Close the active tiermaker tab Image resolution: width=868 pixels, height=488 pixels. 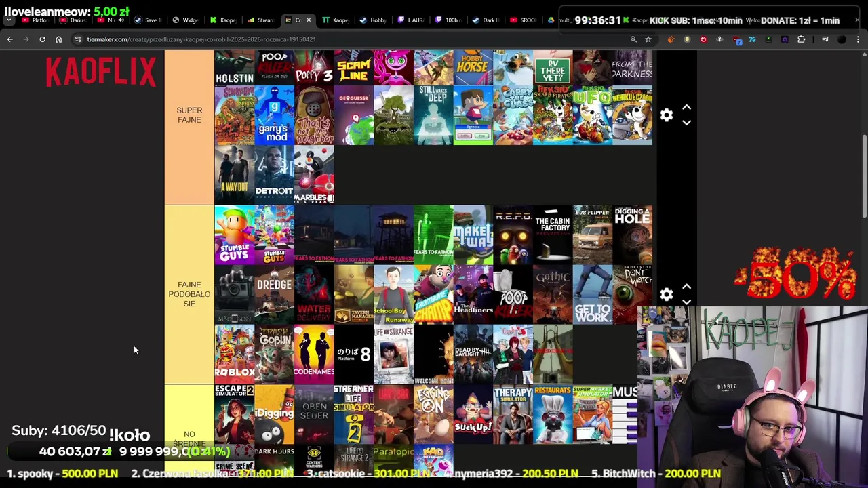pos(309,20)
